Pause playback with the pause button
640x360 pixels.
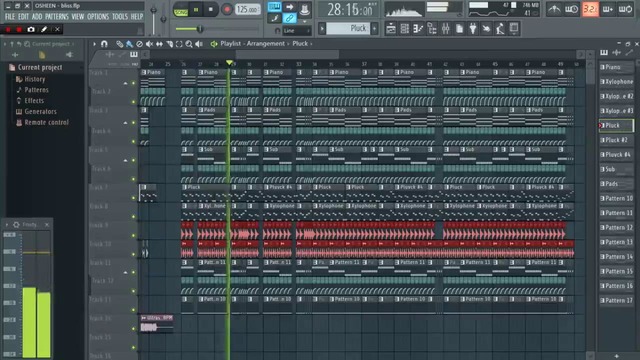[x=196, y=9]
